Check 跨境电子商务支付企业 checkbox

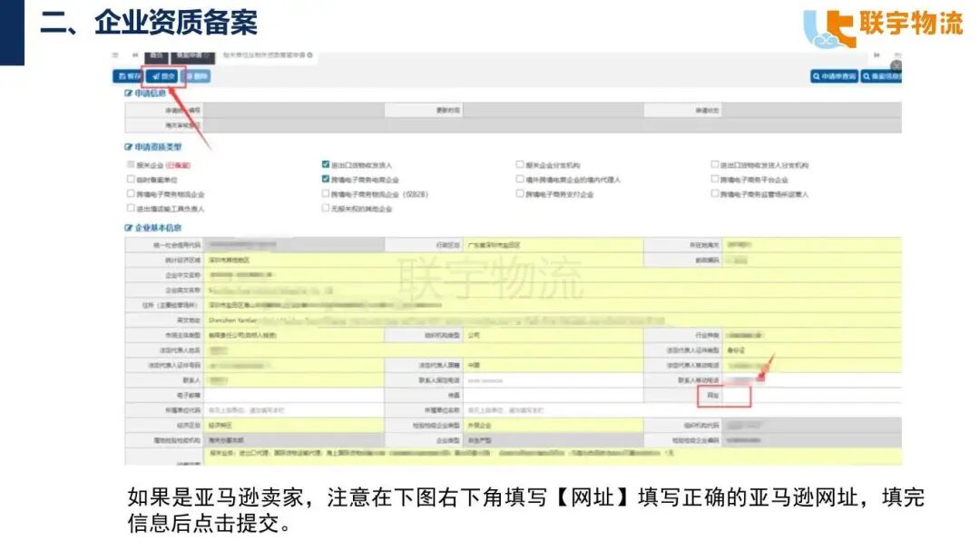click(520, 194)
